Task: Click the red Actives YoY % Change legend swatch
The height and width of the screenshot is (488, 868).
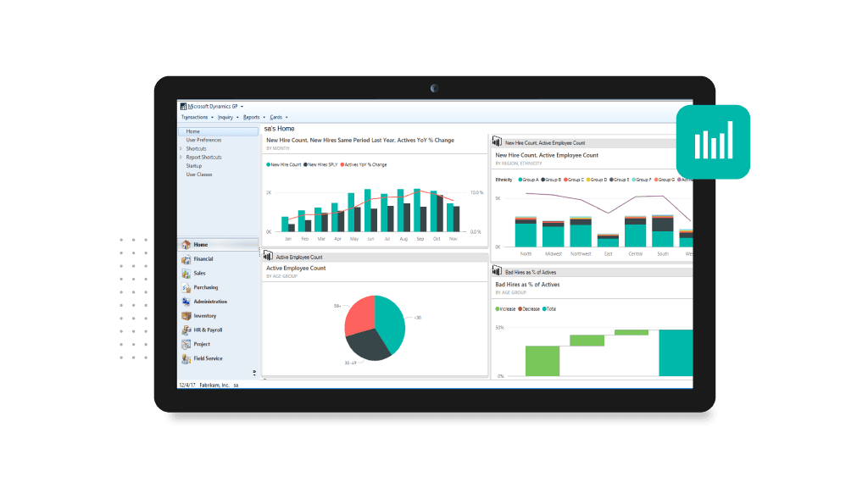Action: [342, 164]
